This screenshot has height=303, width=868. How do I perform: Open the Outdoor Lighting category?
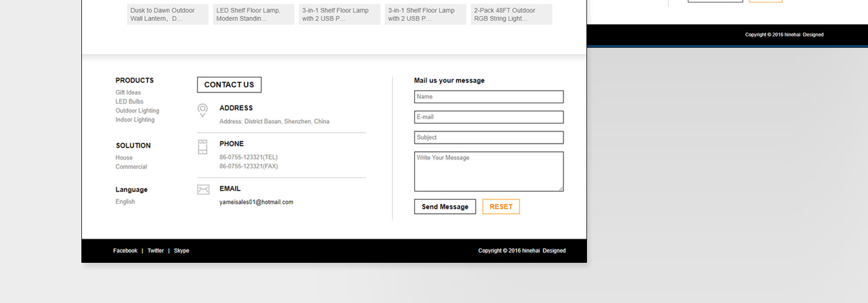click(137, 111)
